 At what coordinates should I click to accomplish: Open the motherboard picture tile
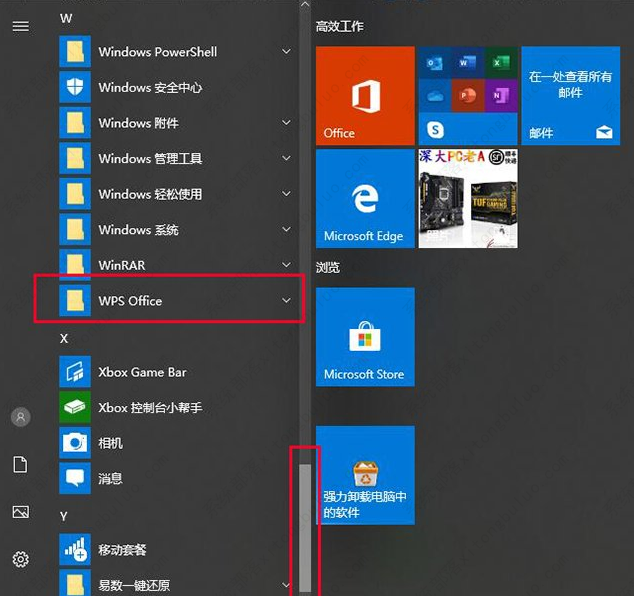[467, 198]
